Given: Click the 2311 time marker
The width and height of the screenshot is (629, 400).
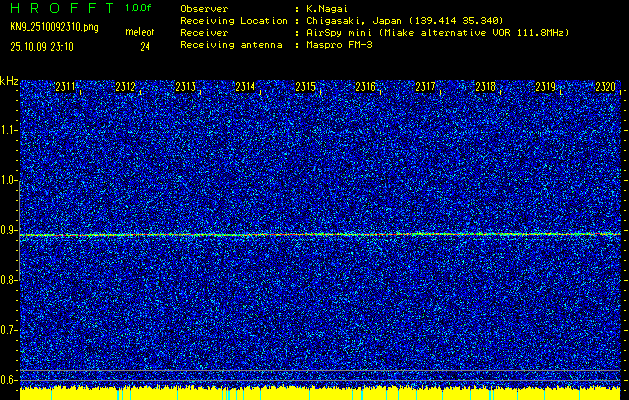Looking at the screenshot, I should click(x=66, y=88).
